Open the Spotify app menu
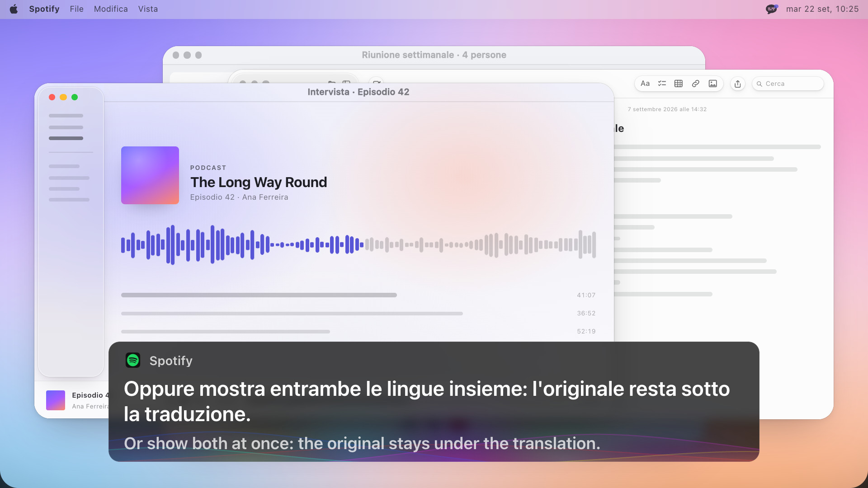This screenshot has height=488, width=868. click(x=44, y=9)
